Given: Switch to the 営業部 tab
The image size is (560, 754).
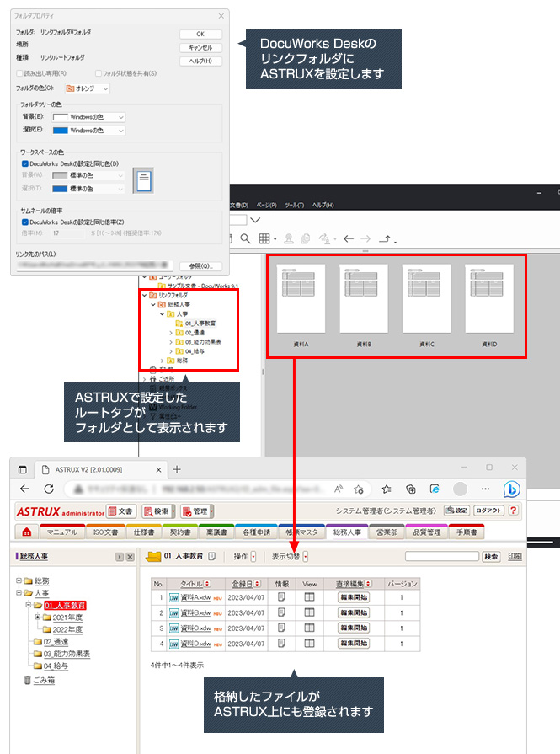Looking at the screenshot, I should pos(387,532).
